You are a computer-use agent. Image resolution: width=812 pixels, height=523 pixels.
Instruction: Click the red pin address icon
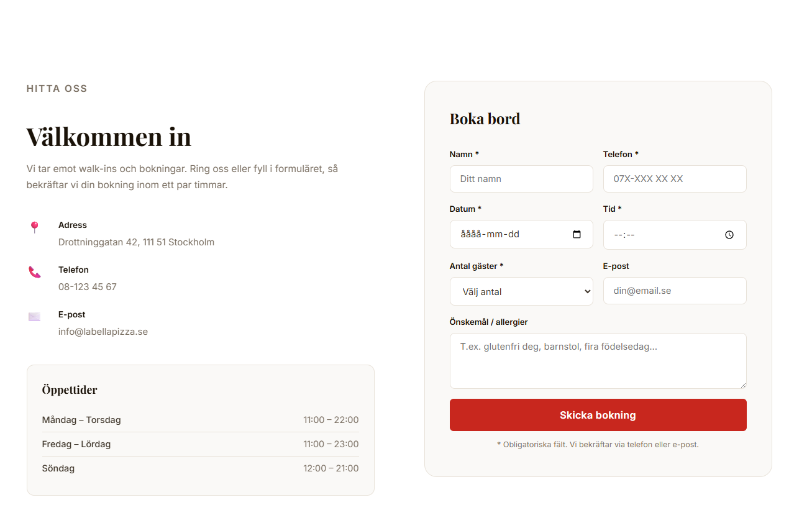pos(35,227)
